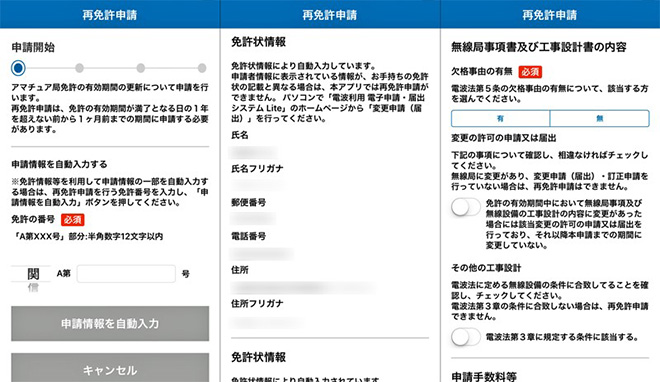This screenshot has height=382, width=660.
Task: Click the blurred 電話番号 value
Action: click(262, 254)
